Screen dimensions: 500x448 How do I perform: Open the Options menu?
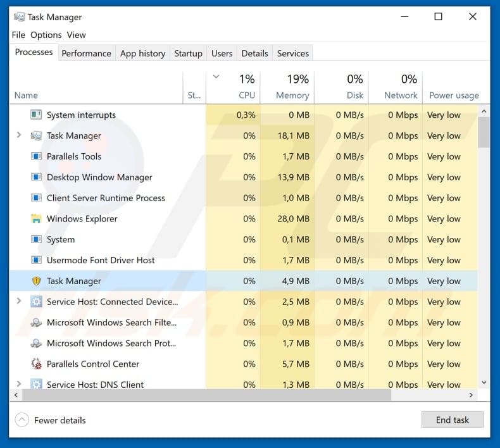(x=46, y=35)
